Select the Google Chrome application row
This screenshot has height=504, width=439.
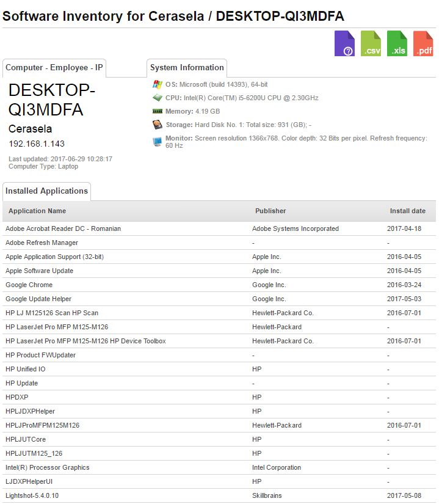point(219,285)
